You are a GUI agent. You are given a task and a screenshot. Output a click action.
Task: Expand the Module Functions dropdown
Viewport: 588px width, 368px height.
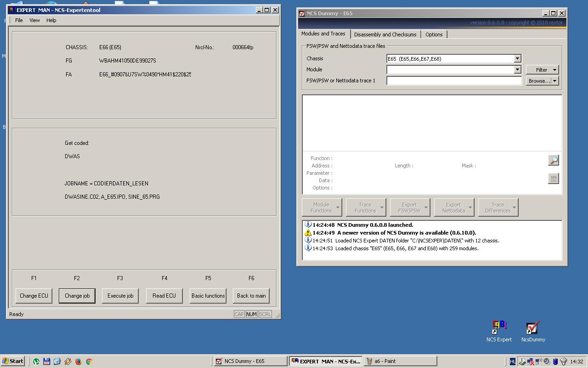338,207
